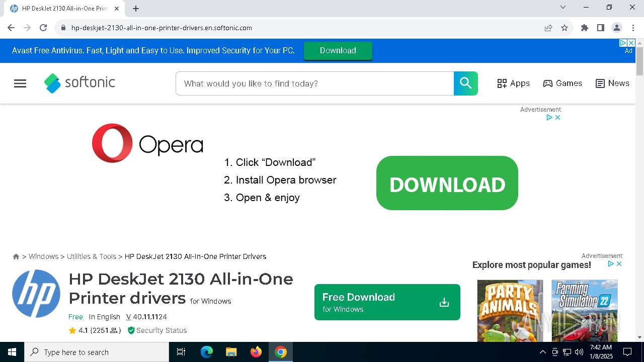Image resolution: width=644 pixels, height=362 pixels.
Task: Open the Games section
Action: pyautogui.click(x=562, y=83)
